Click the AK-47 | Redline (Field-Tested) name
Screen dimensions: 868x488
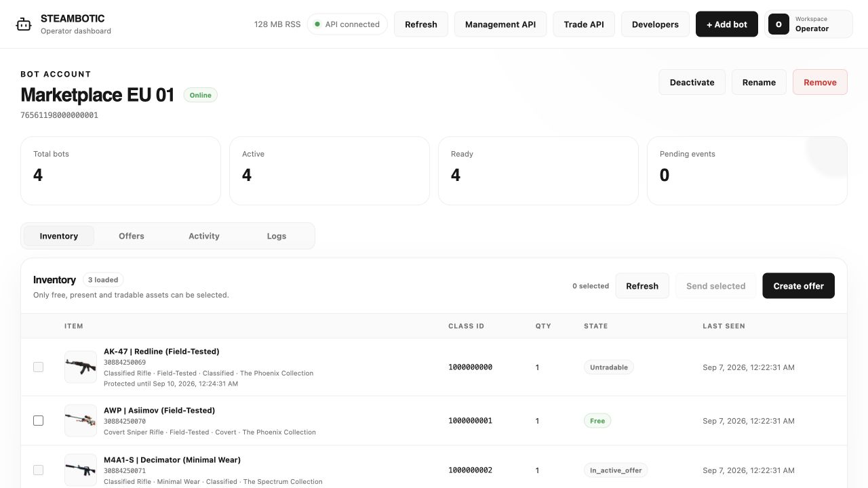[x=161, y=352]
